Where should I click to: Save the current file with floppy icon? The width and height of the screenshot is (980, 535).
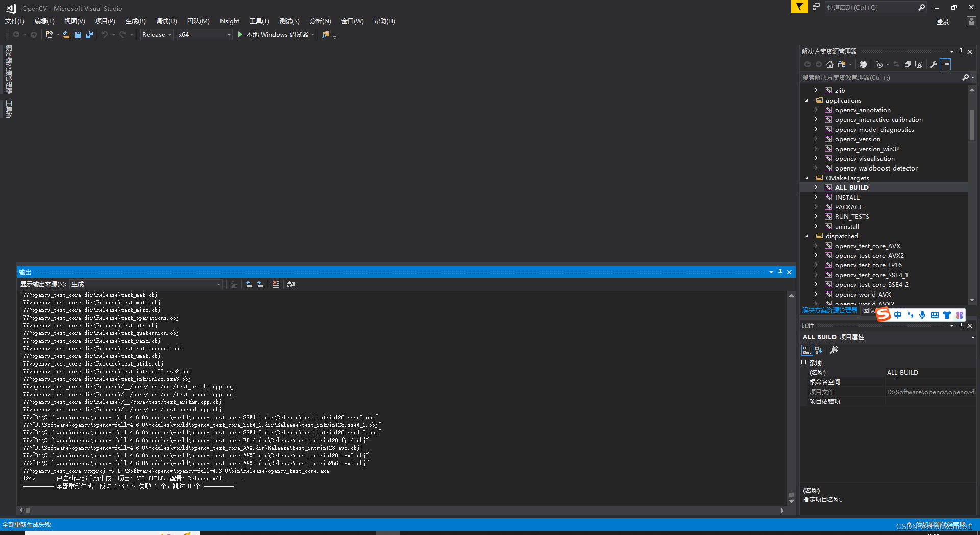(78, 34)
